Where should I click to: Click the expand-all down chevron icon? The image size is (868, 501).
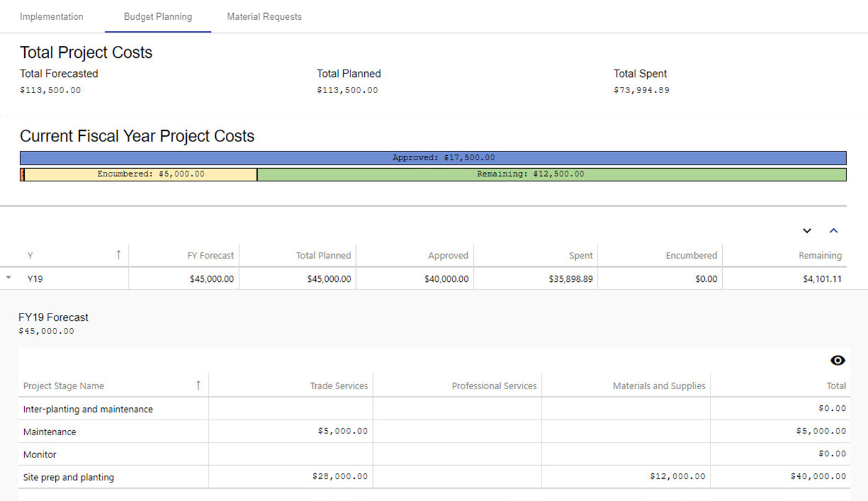[807, 231]
